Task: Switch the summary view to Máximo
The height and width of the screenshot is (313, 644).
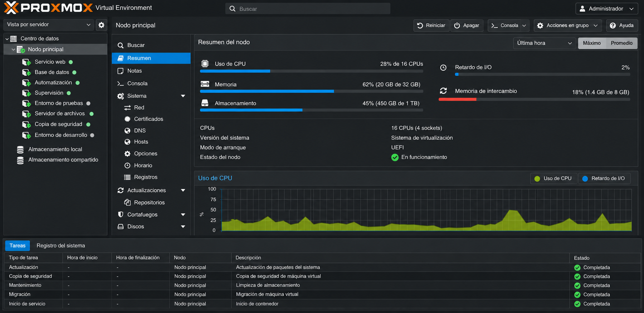Action: (592, 43)
